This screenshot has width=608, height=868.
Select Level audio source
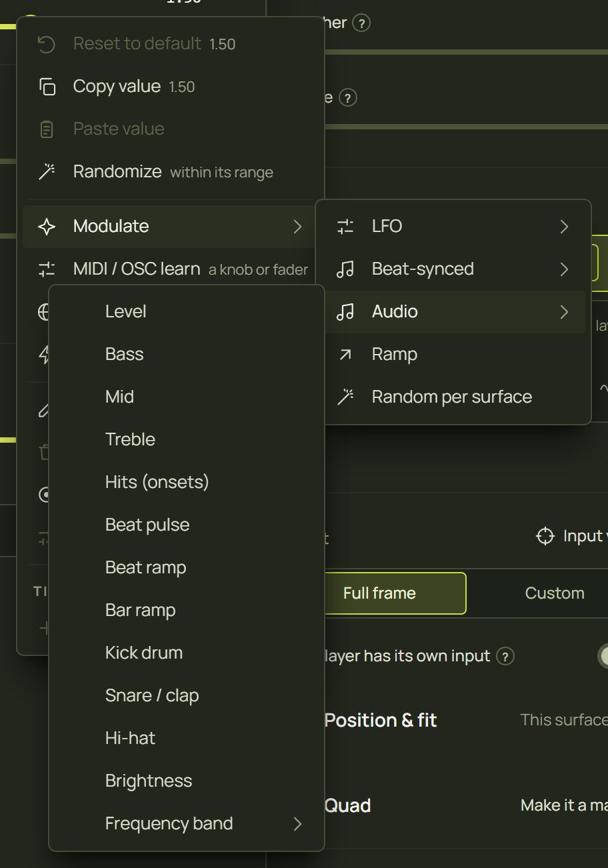[187, 312]
